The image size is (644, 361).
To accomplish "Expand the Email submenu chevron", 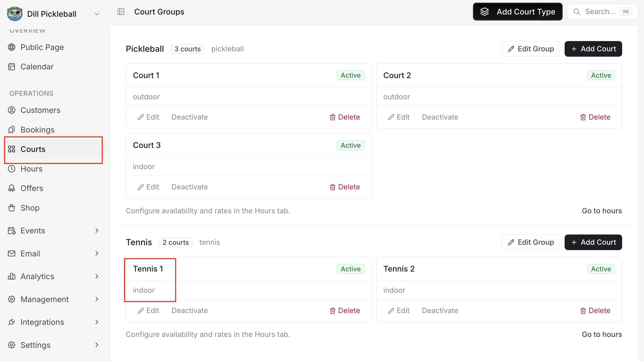I will point(97,253).
